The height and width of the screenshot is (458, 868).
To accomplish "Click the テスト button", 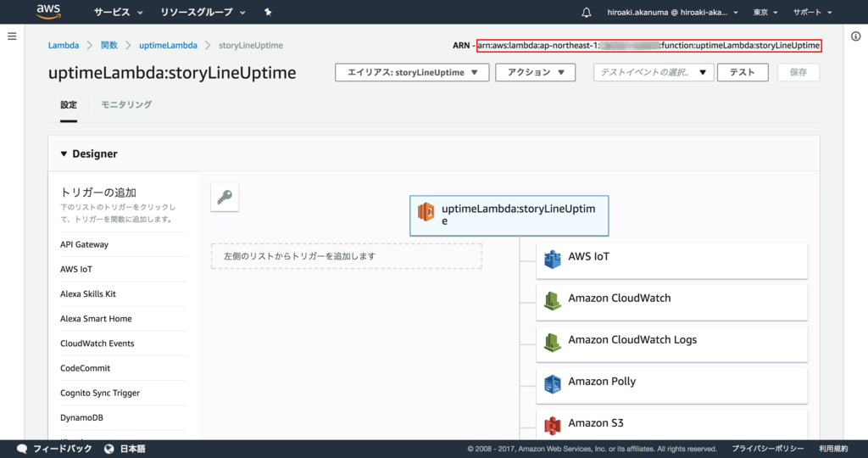I will (x=743, y=73).
